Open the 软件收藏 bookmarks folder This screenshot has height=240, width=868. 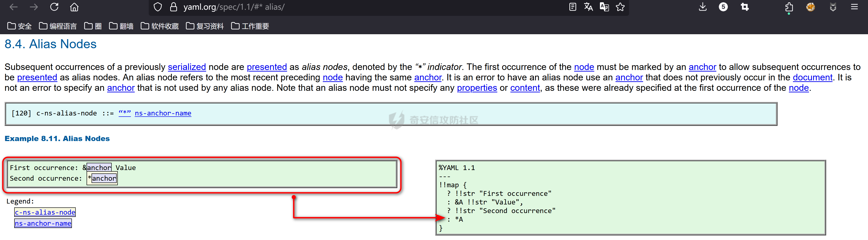coord(160,26)
